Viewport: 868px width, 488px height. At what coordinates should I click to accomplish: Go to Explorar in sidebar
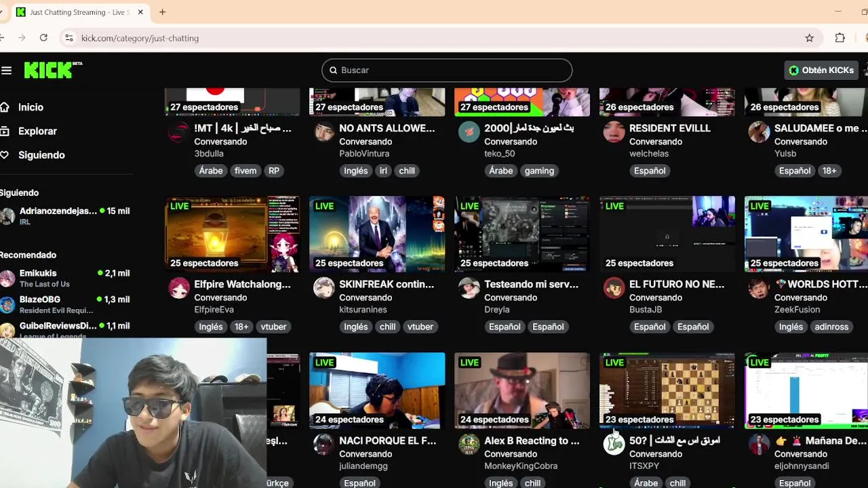tap(37, 131)
